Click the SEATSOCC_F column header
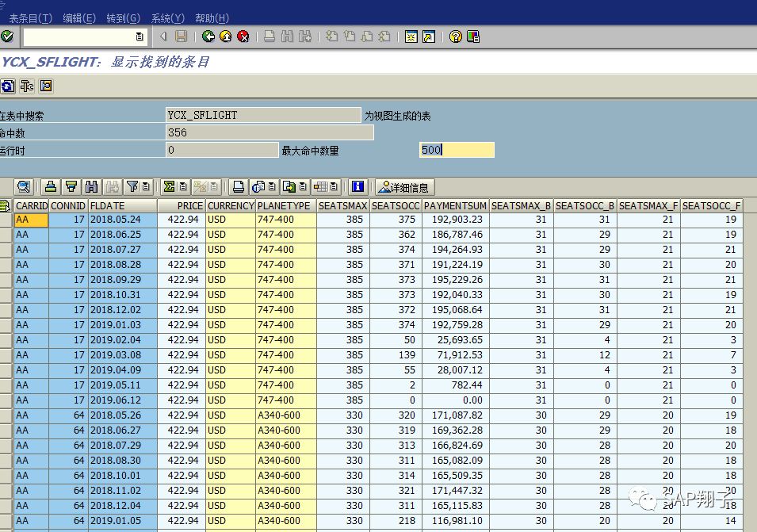The height and width of the screenshot is (532, 757). [711, 205]
